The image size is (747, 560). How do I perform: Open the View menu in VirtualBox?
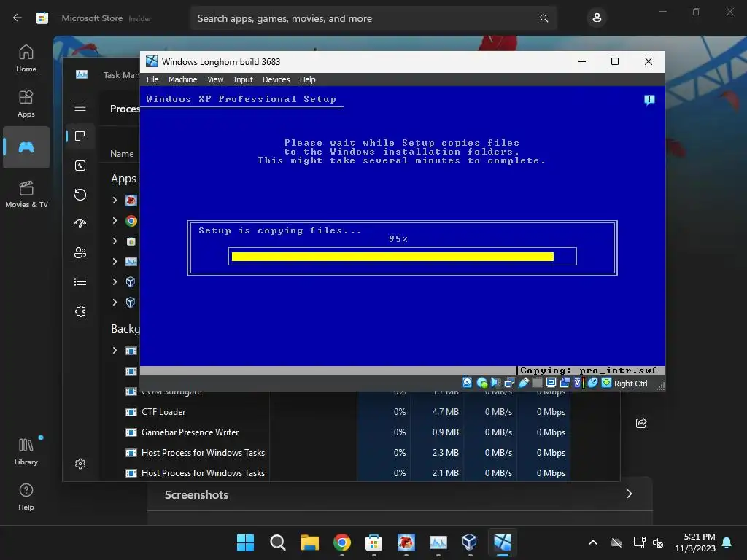click(x=215, y=79)
